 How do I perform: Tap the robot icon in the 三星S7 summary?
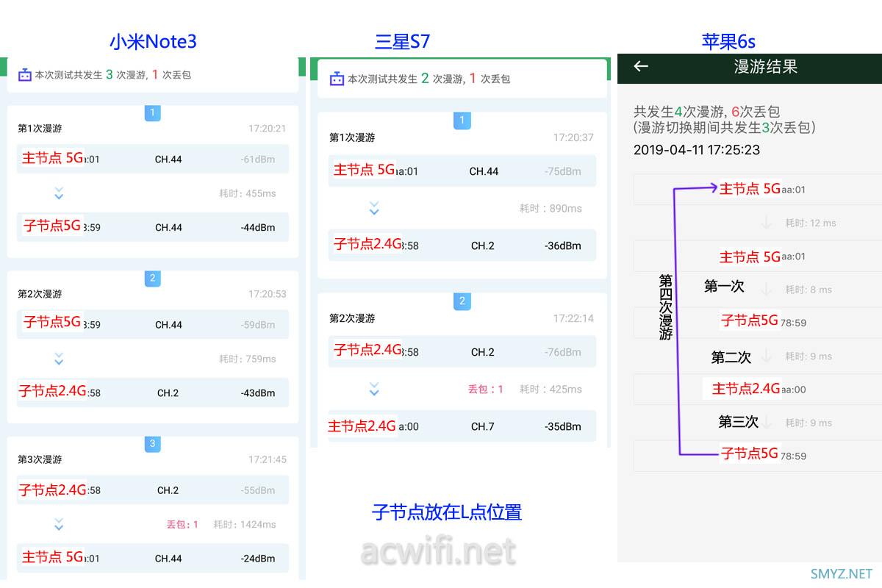click(x=337, y=79)
